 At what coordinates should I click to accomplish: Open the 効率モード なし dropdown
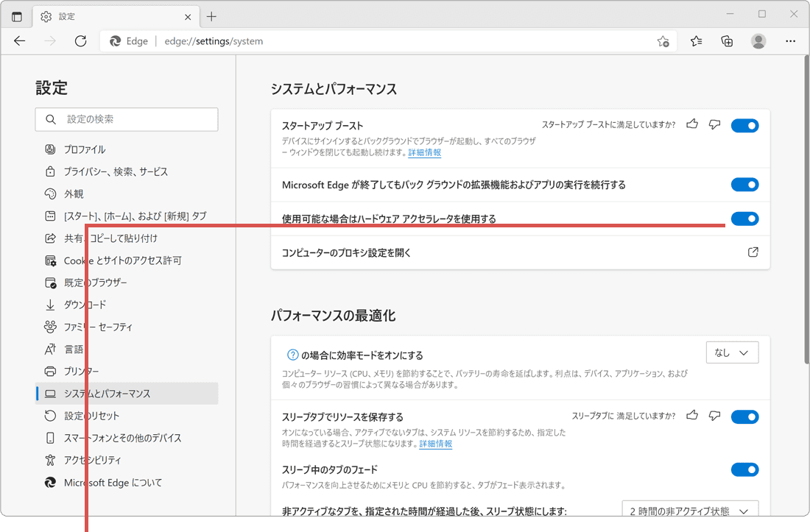(x=732, y=352)
